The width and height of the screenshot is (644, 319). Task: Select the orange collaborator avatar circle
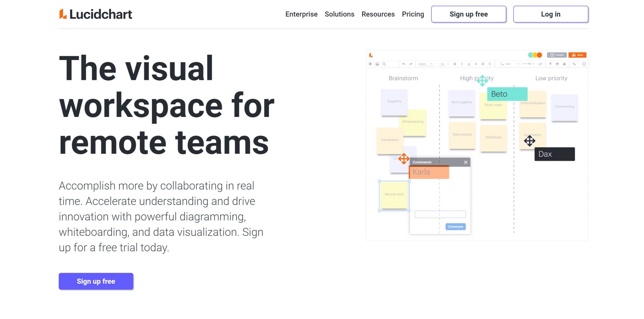pos(539,55)
